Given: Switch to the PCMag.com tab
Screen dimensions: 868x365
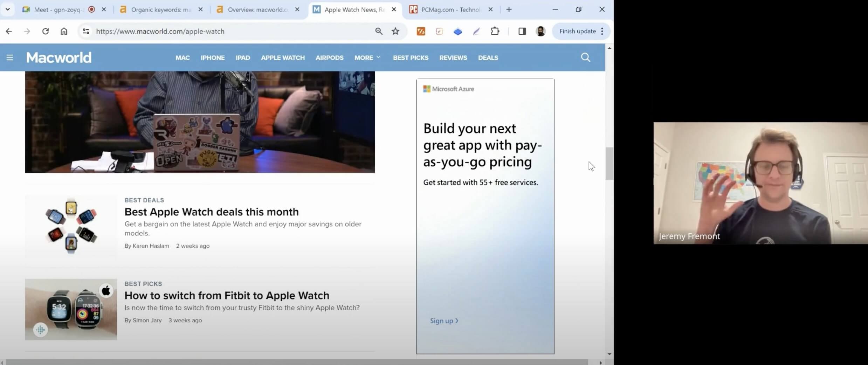Looking at the screenshot, I should click(450, 9).
